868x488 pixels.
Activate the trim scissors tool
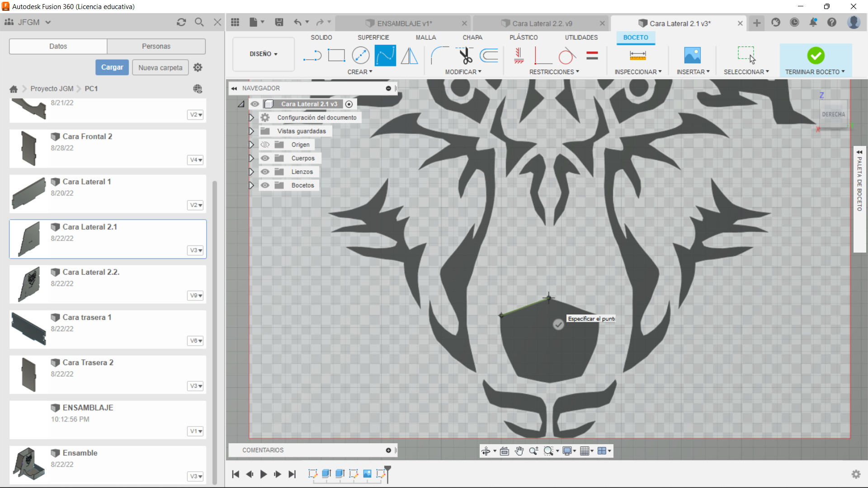point(465,56)
